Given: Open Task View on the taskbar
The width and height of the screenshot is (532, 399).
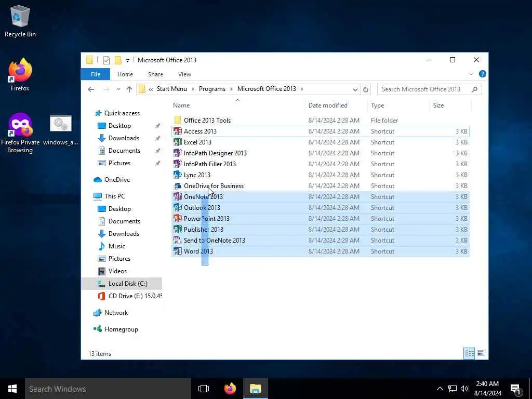Looking at the screenshot, I should click(204, 389).
